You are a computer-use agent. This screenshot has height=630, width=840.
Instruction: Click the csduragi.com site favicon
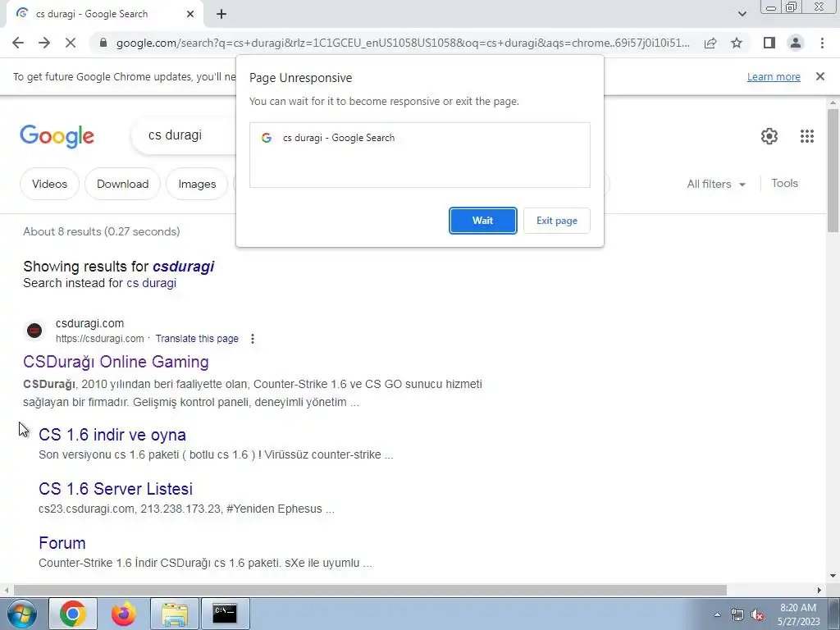click(x=34, y=331)
